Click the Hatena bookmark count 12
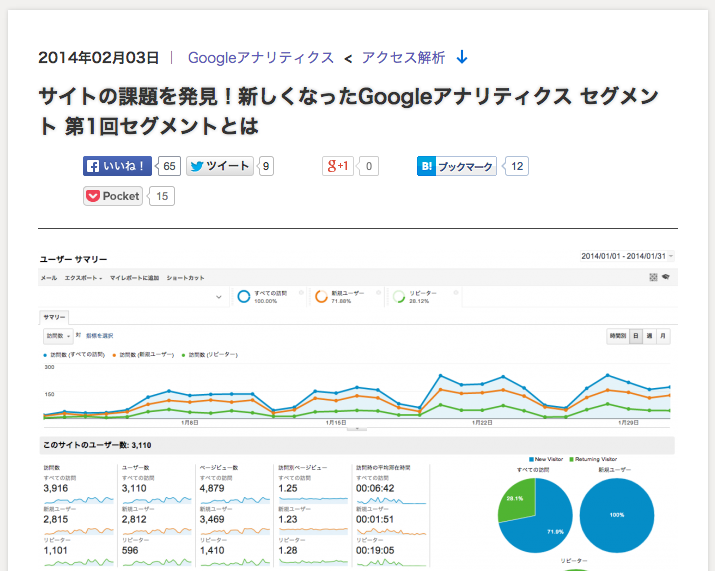 click(x=516, y=166)
